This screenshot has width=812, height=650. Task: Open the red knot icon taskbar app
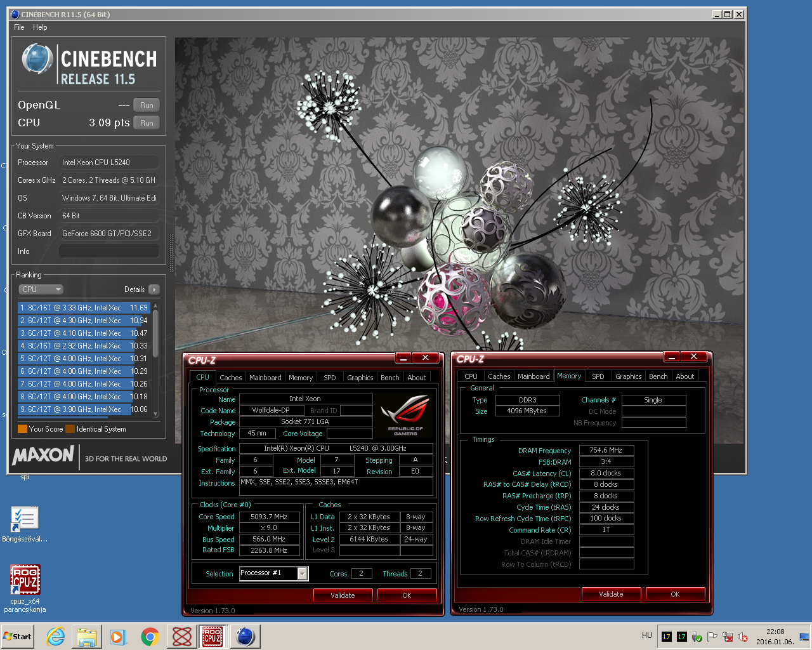point(182,637)
